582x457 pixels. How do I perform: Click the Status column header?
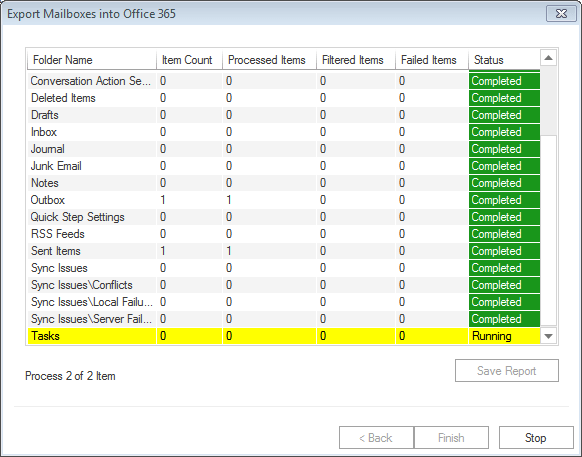tap(504, 60)
